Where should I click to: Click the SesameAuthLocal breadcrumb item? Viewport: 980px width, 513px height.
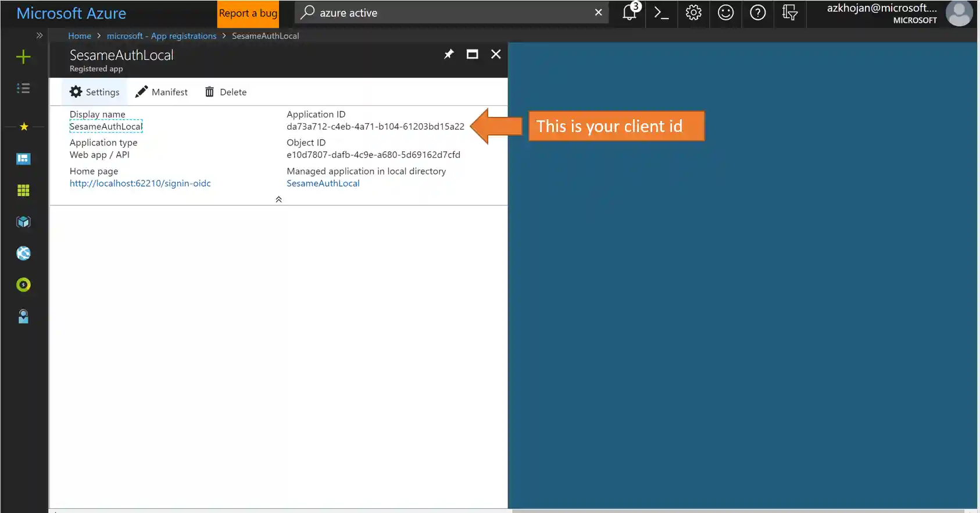266,36
